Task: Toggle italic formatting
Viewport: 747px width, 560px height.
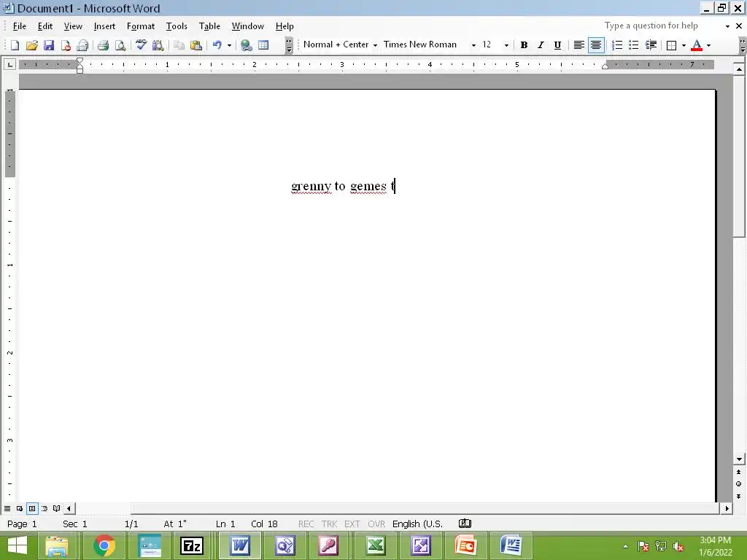Action: pos(541,45)
